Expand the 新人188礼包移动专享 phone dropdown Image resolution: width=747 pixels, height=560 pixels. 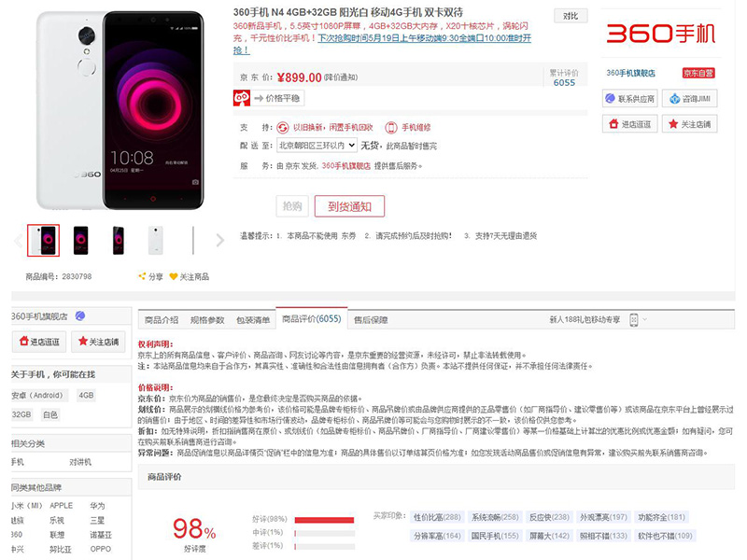639,319
